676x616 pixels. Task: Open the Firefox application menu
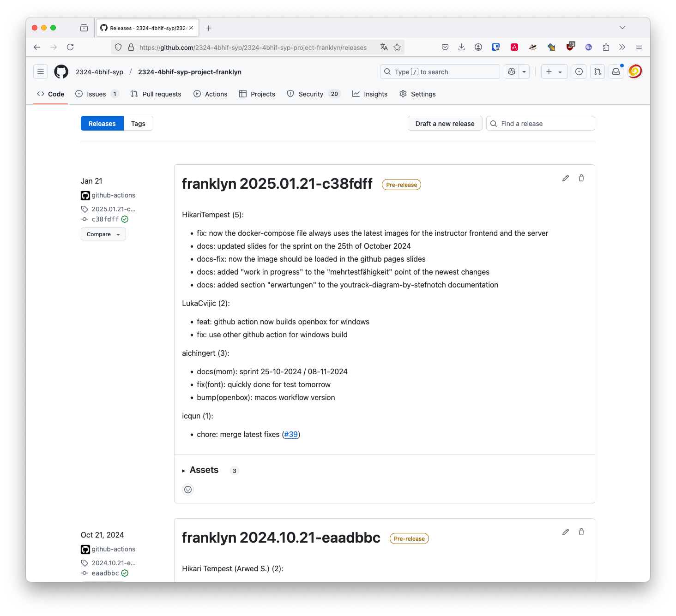point(639,47)
